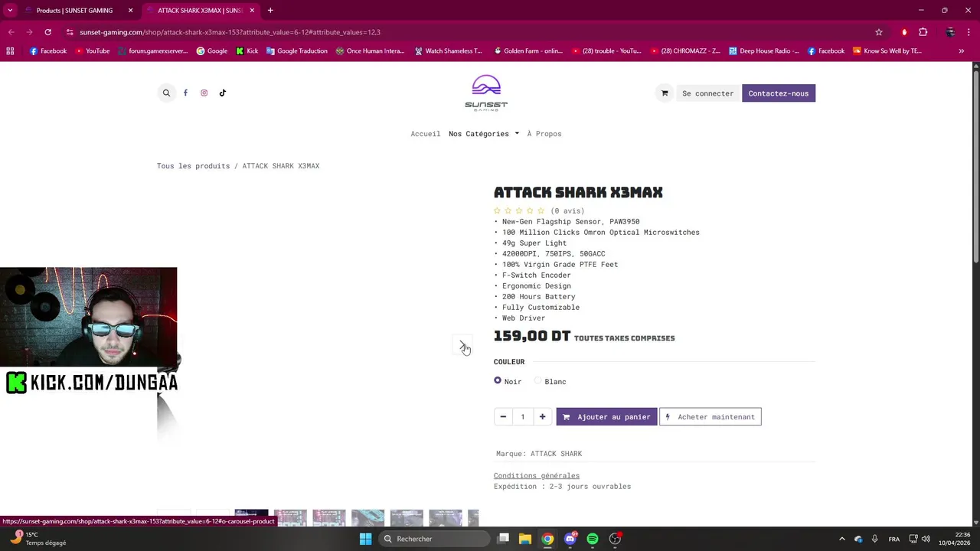Open Task View on taskbar
Image resolution: width=980 pixels, height=551 pixels.
[503, 539]
